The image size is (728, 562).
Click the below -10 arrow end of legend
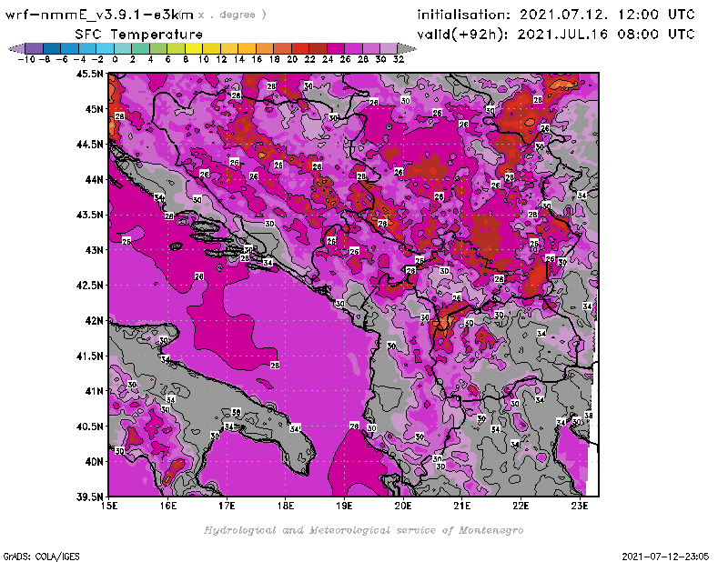pyautogui.click(x=17, y=49)
